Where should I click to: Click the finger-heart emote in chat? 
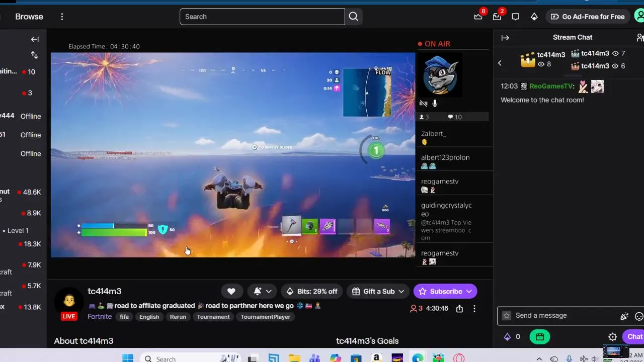point(583,86)
